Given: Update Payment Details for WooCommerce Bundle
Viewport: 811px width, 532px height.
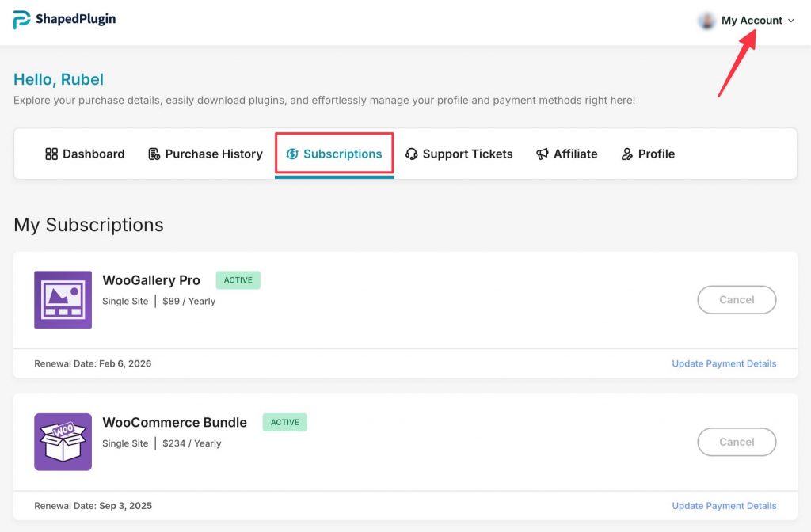Looking at the screenshot, I should [x=724, y=506].
